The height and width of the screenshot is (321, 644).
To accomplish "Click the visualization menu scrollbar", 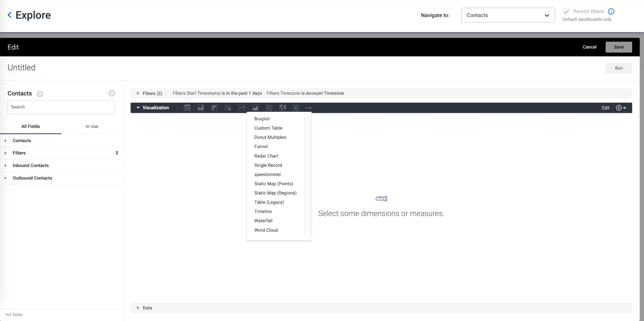I will 307,174.
